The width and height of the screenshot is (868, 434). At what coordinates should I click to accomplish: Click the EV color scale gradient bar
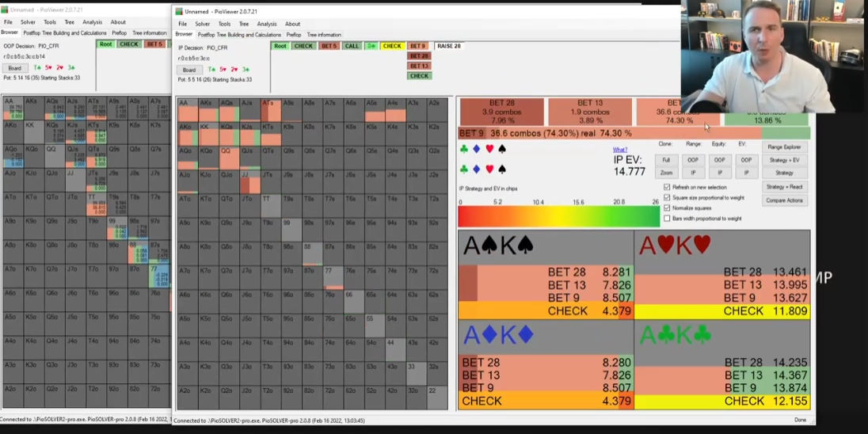558,217
